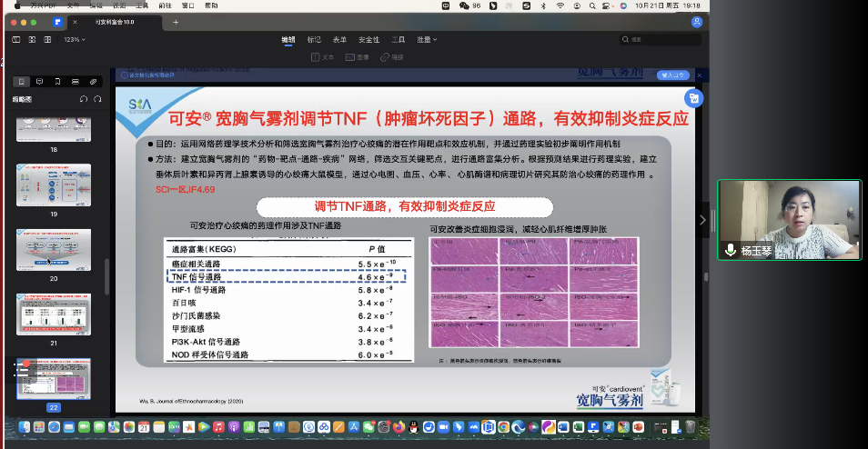Select page 19 thumbnail
Image resolution: width=868 pixels, height=449 pixels.
(54, 185)
